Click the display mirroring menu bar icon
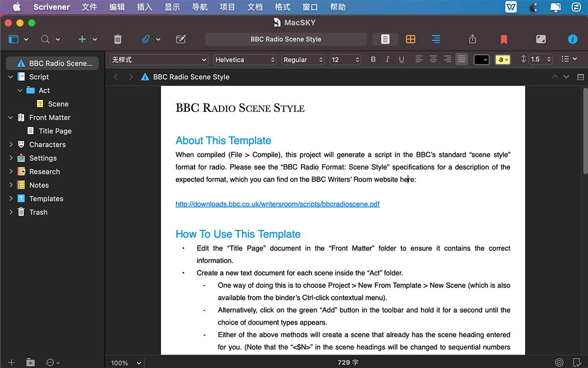The image size is (588, 368). pos(556,7)
